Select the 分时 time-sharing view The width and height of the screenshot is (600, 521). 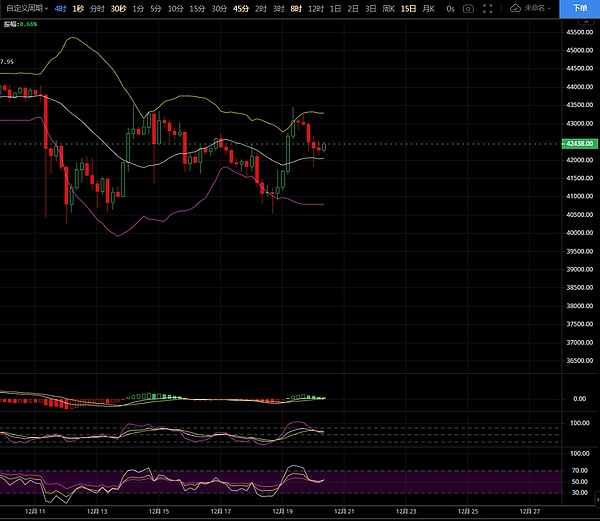(97, 8)
